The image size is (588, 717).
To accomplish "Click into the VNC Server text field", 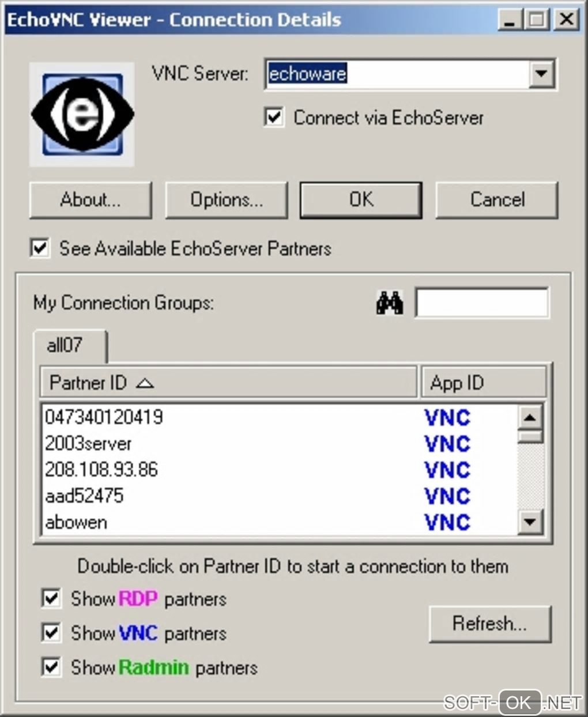I will [397, 74].
